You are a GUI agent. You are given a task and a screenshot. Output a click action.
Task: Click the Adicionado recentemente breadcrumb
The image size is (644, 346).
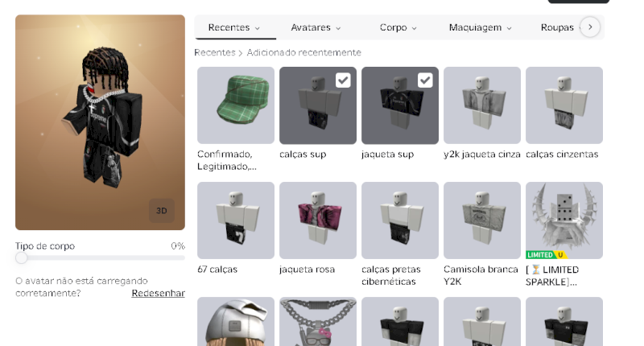(304, 52)
